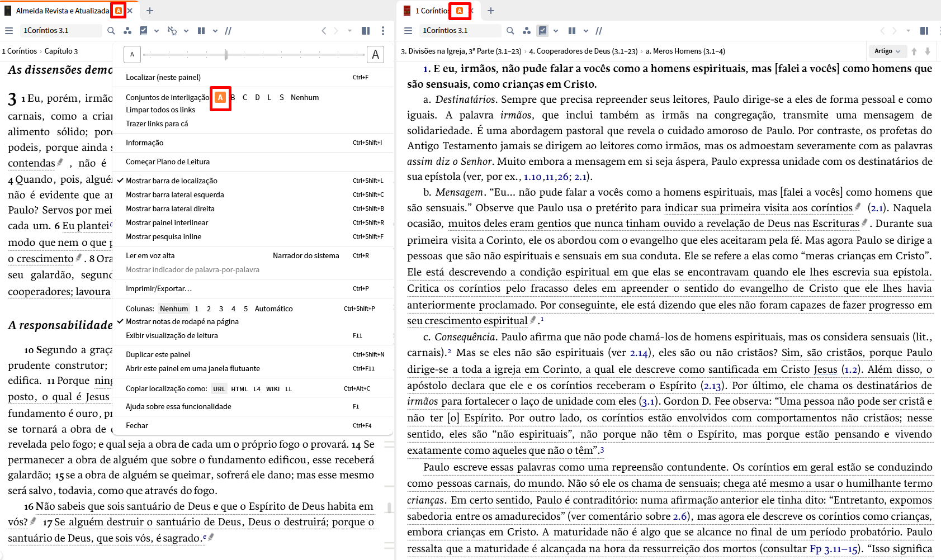Open visual filters in commentary panel
This screenshot has height=560, width=941.
point(526,31)
